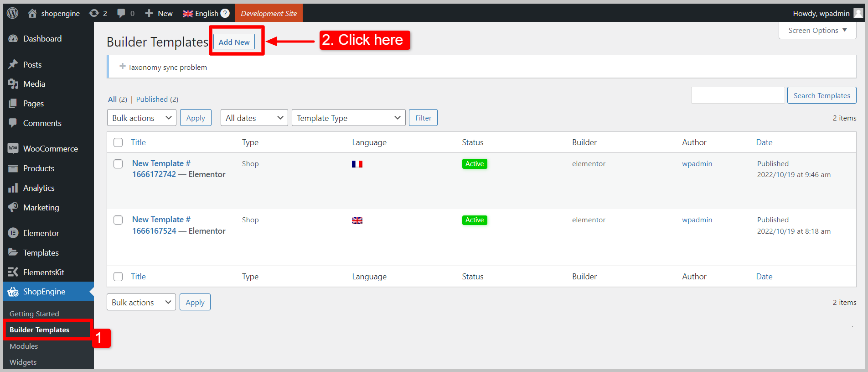
Task: Click the Dashboard gauge icon
Action: coord(13,39)
